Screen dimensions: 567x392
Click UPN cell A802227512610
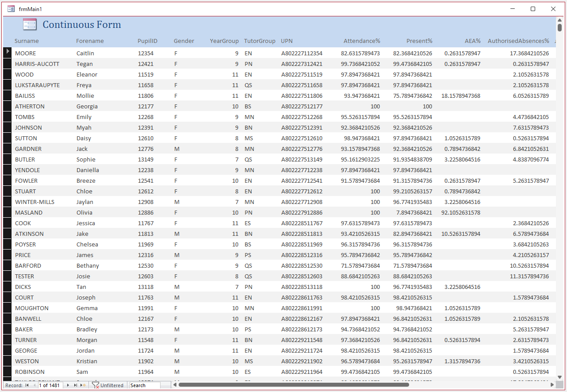click(x=302, y=138)
